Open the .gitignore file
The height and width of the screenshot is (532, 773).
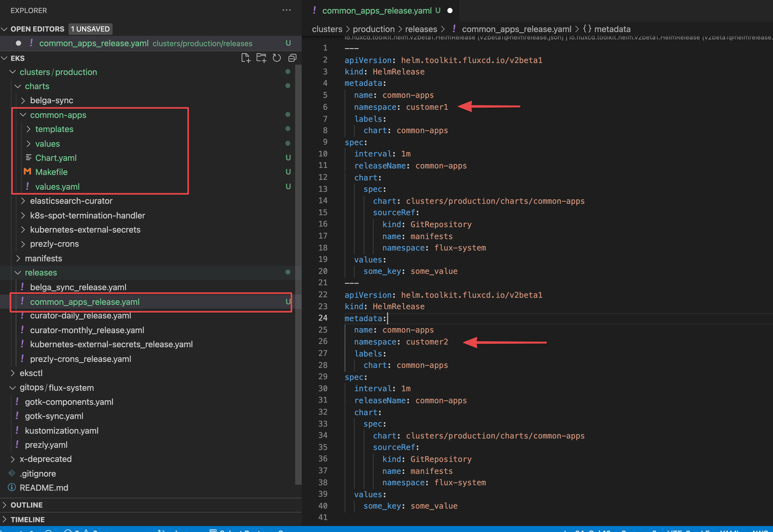point(38,473)
